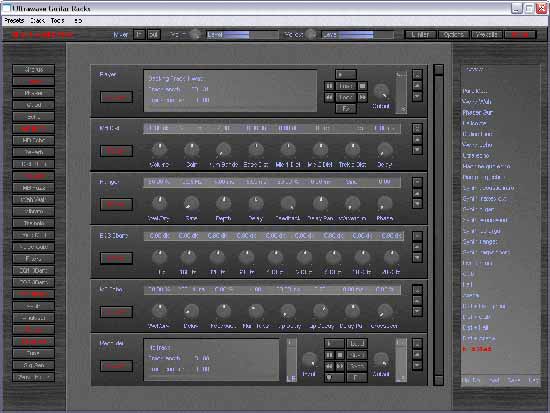The height and width of the screenshot is (413, 550).
Task: Click the last knob of the EQ 9 Band module
Action: [x=391, y=257]
